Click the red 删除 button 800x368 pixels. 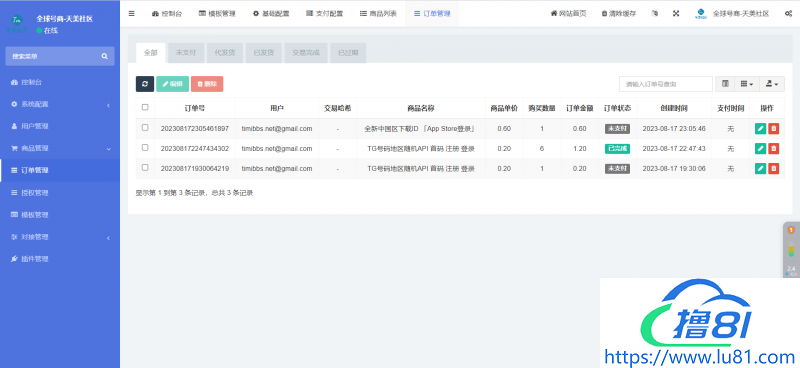click(207, 84)
